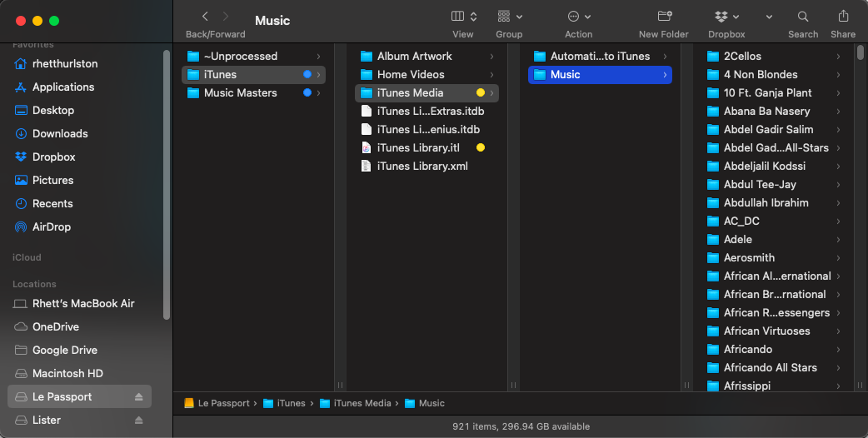Click the Forward arrow in toolbar
Image resolution: width=868 pixels, height=438 pixels.
click(x=225, y=17)
